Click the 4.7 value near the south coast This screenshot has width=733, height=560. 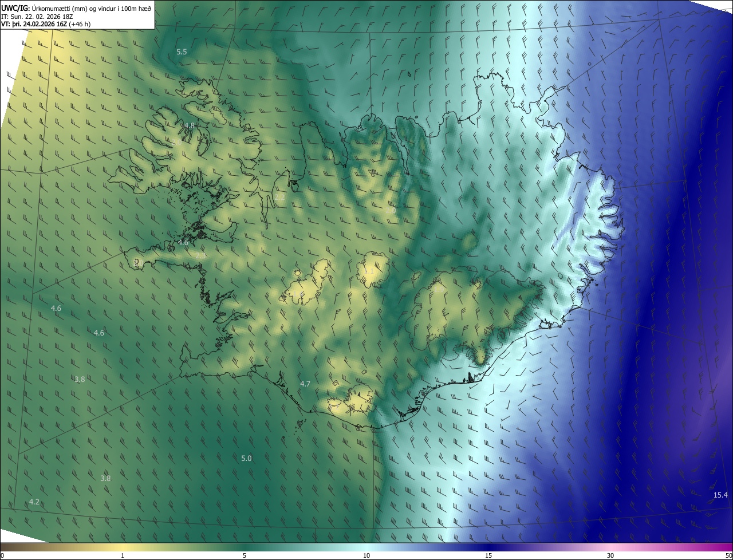click(x=305, y=384)
